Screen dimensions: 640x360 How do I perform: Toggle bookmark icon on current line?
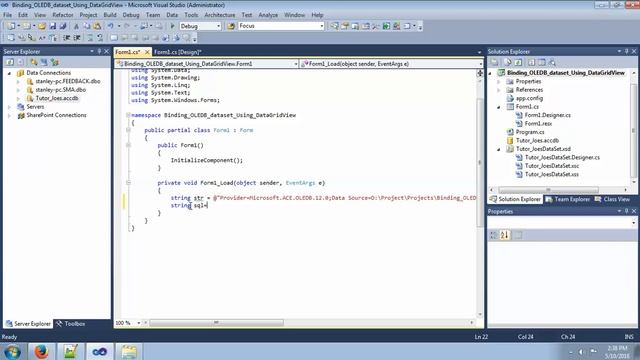(x=113, y=38)
